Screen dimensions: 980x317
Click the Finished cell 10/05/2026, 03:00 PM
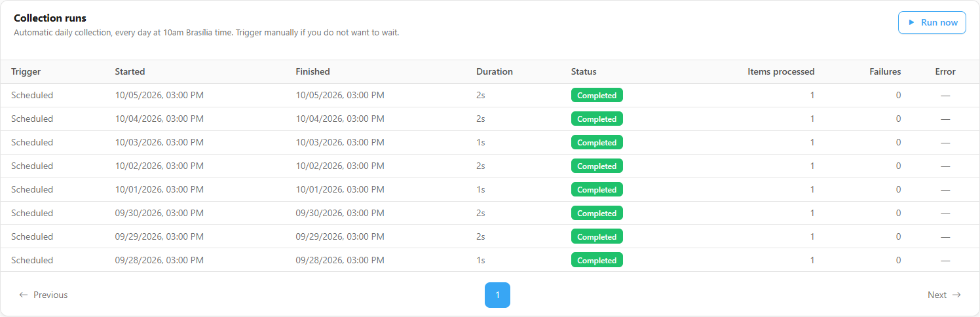340,95
